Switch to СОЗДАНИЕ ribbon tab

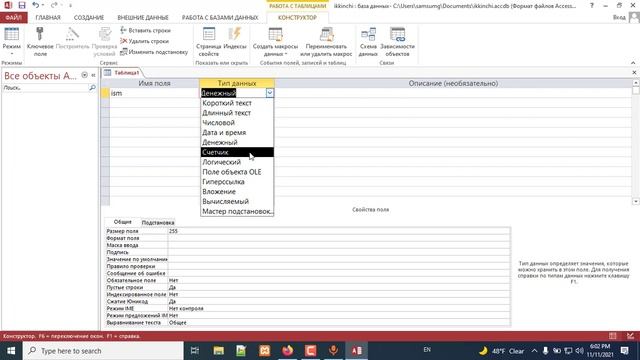89,18
